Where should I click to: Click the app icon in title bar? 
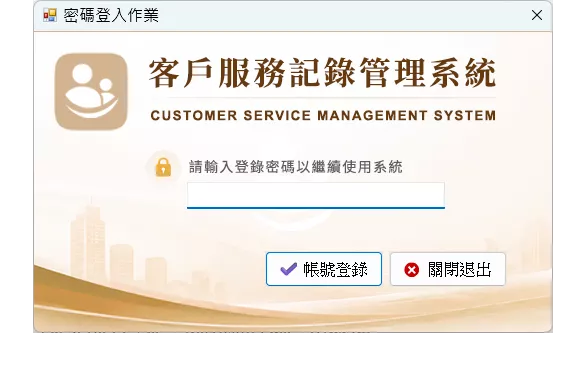point(50,15)
